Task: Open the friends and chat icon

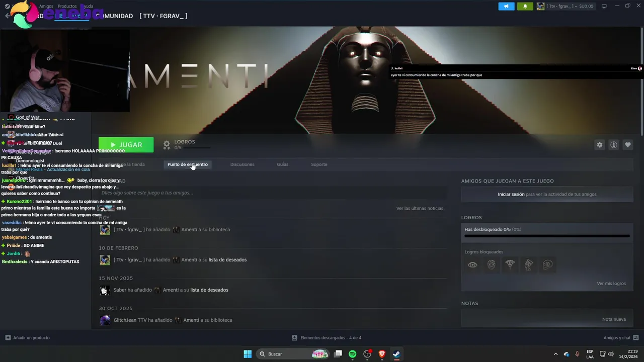Action: [636, 338]
